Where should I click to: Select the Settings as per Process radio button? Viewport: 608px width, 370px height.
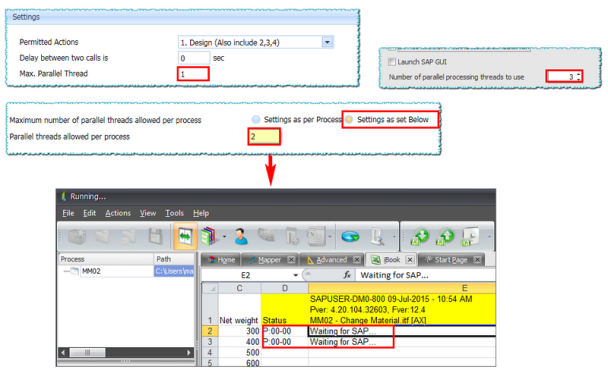click(256, 119)
